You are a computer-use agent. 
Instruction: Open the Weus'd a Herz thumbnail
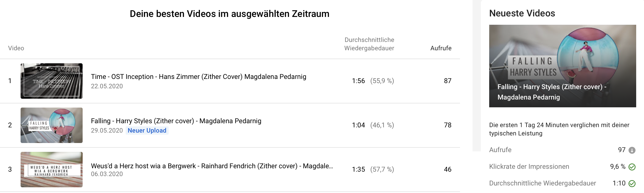click(52, 170)
